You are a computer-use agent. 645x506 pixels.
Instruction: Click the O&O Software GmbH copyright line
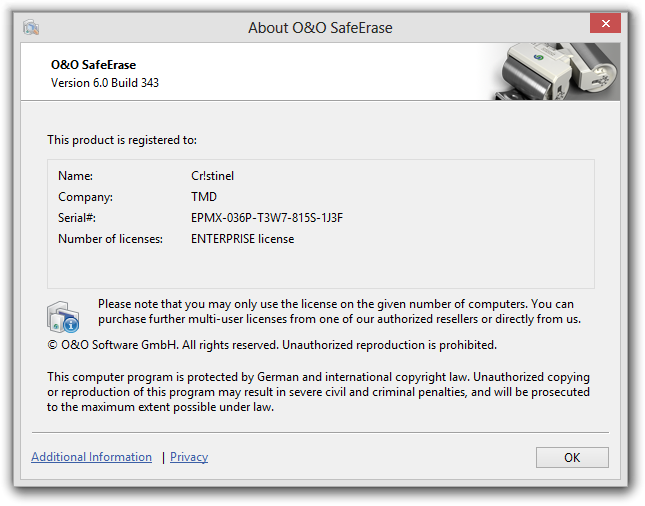(x=272, y=345)
